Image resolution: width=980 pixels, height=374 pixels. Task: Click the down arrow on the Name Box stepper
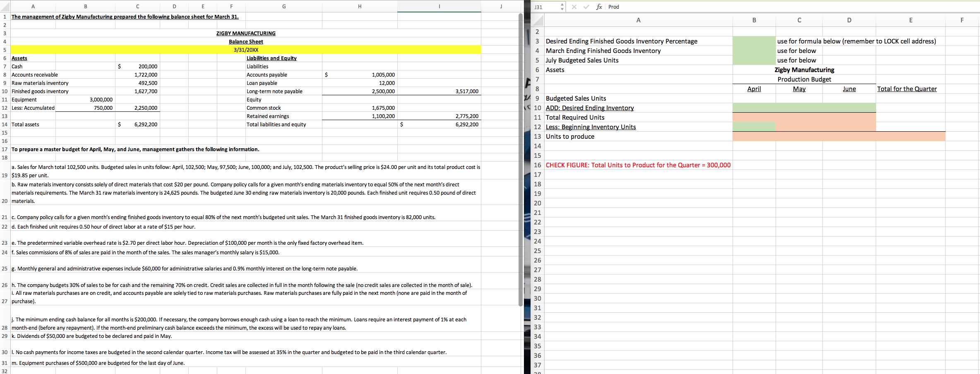point(562,9)
